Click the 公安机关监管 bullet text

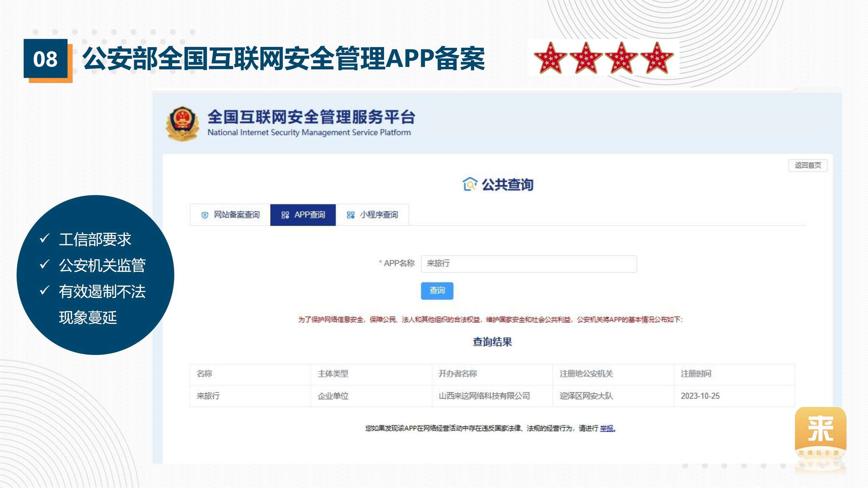click(102, 265)
